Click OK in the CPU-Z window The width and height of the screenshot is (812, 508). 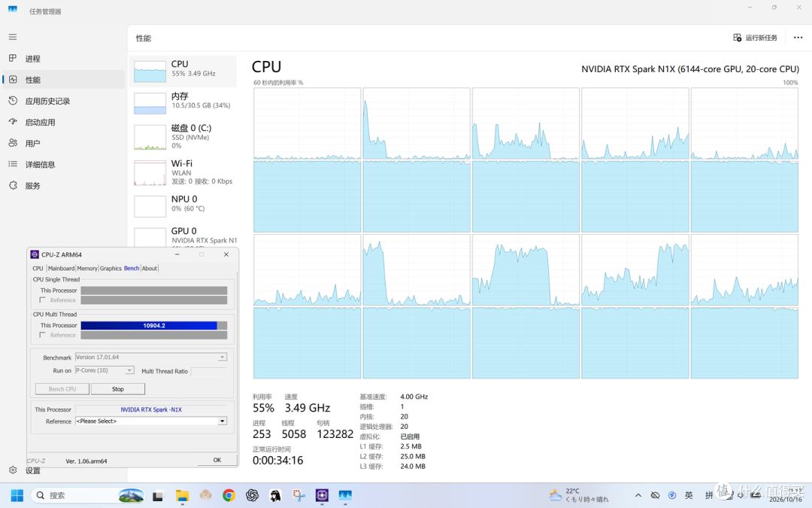pos(217,460)
